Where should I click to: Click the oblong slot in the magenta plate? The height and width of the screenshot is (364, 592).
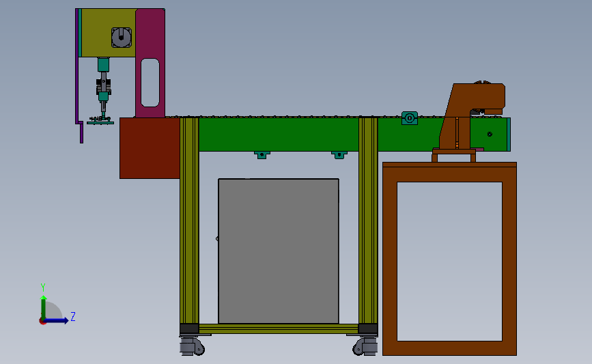150,83
